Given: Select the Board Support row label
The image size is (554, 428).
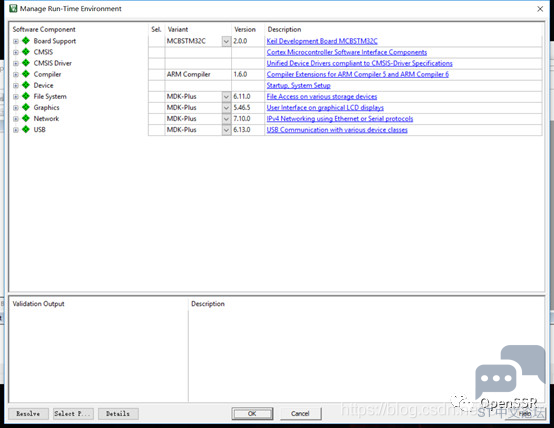Looking at the screenshot, I should 55,41.
